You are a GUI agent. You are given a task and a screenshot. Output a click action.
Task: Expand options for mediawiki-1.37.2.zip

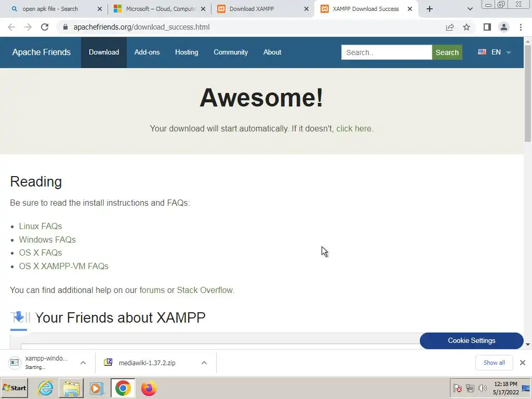click(204, 363)
